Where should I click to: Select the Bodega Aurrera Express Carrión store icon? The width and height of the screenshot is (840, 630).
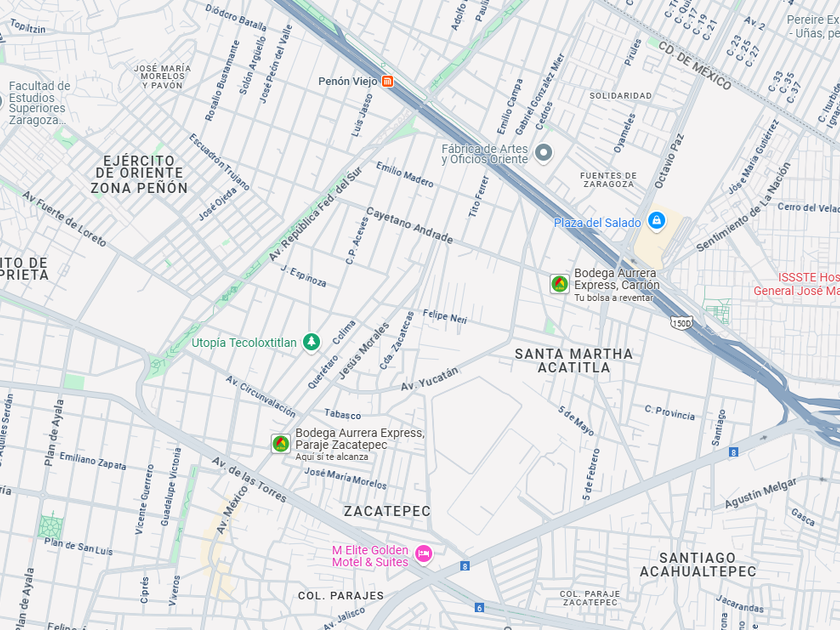point(559,284)
